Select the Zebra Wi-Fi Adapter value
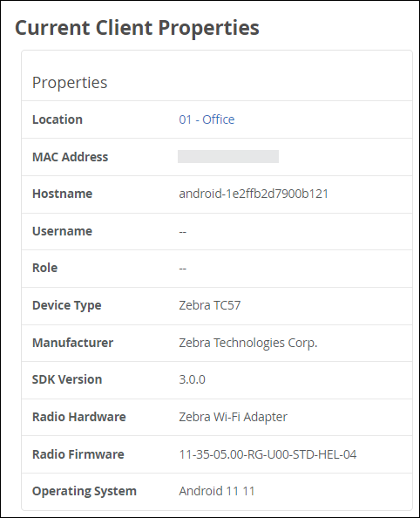Image resolution: width=420 pixels, height=518 pixels. pyautogui.click(x=234, y=417)
